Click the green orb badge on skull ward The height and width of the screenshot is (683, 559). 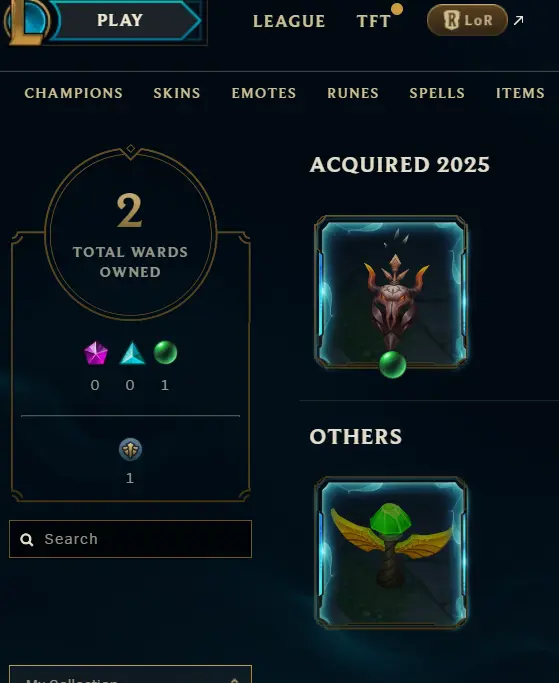pyautogui.click(x=393, y=364)
